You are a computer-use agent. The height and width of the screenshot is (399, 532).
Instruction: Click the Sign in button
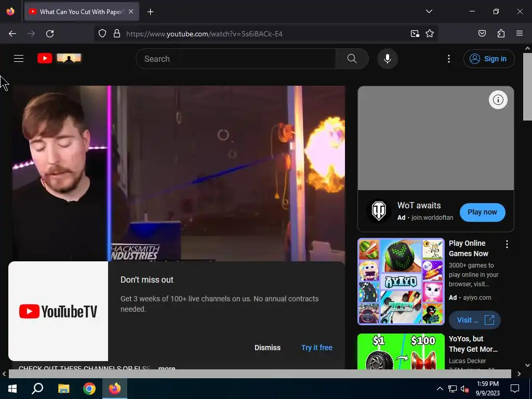[488, 59]
